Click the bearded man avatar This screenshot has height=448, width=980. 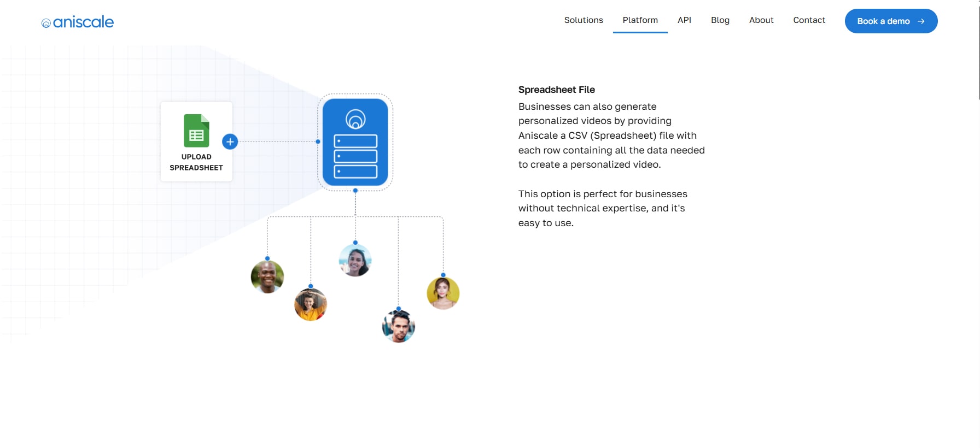[399, 326]
